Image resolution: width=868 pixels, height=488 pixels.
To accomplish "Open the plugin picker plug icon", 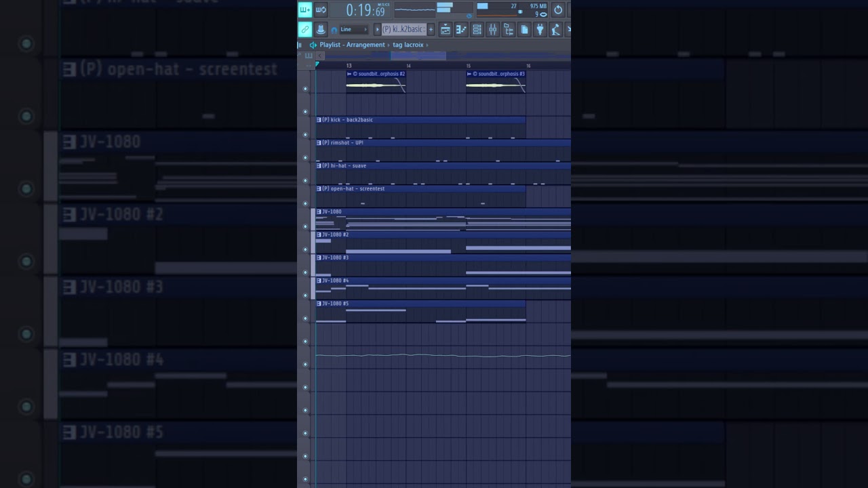I will 540,29.
